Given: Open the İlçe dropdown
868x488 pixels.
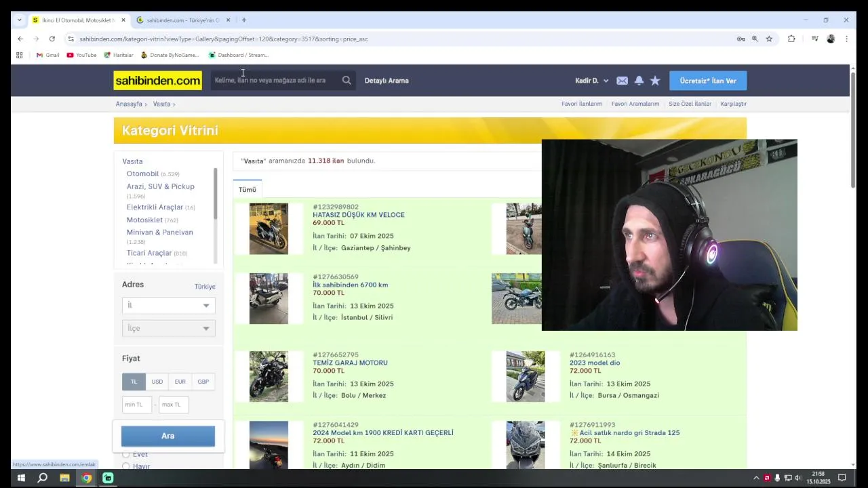Looking at the screenshot, I should coord(168,328).
